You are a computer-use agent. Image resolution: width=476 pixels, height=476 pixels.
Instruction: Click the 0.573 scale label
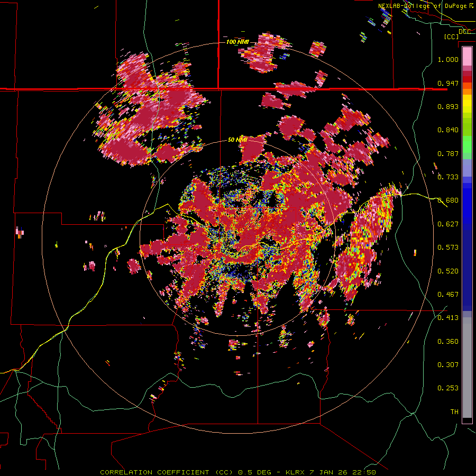pyautogui.click(x=448, y=248)
